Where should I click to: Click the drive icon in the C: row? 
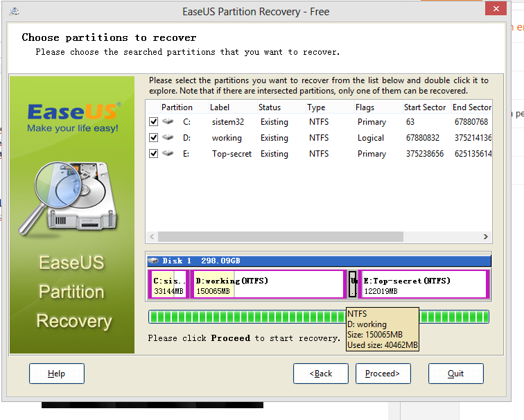click(x=168, y=121)
